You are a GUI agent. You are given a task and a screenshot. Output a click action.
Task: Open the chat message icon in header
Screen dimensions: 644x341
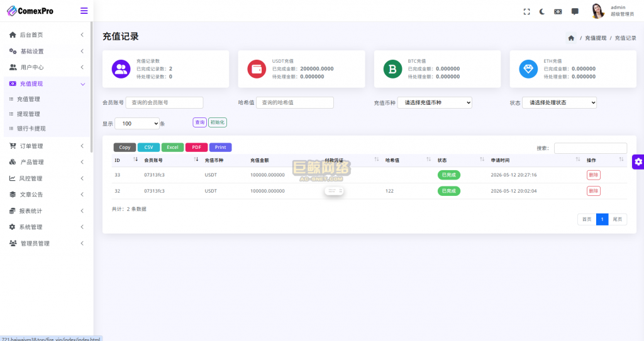pyautogui.click(x=575, y=11)
